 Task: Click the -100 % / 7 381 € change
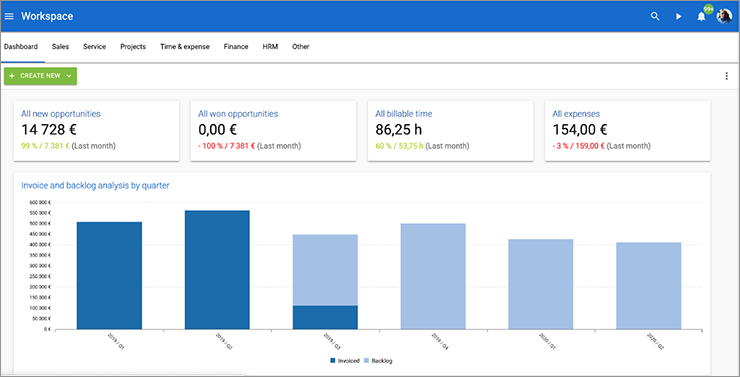226,146
